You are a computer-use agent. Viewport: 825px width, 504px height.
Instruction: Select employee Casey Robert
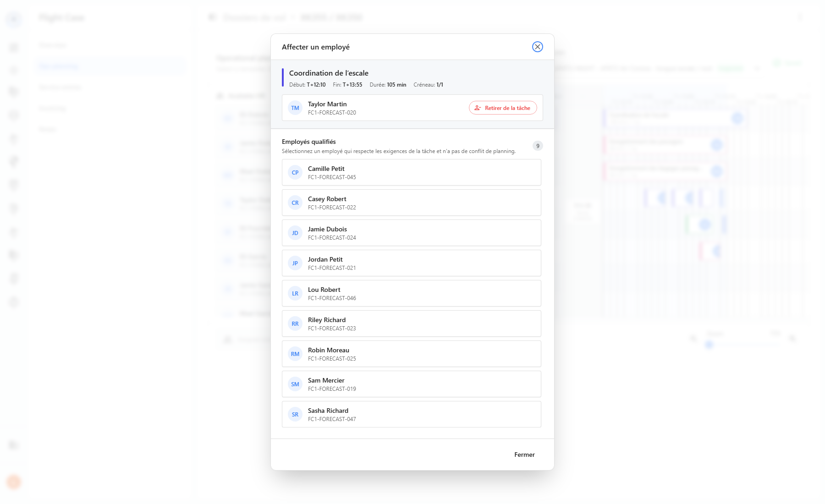coord(411,203)
